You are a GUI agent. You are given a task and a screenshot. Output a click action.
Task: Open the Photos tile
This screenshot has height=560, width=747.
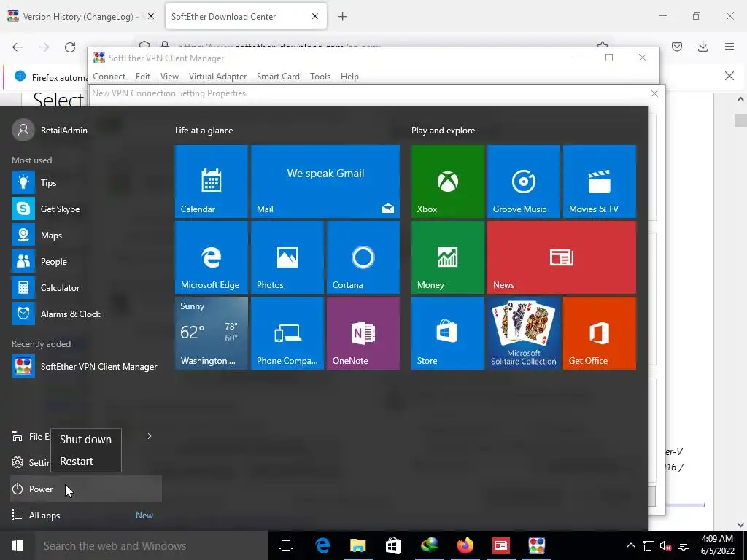[x=287, y=257]
